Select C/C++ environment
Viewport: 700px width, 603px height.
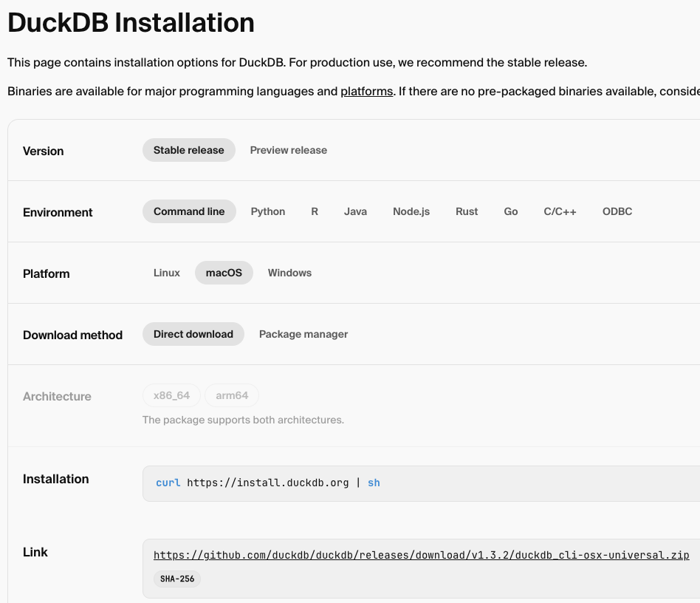pos(560,211)
